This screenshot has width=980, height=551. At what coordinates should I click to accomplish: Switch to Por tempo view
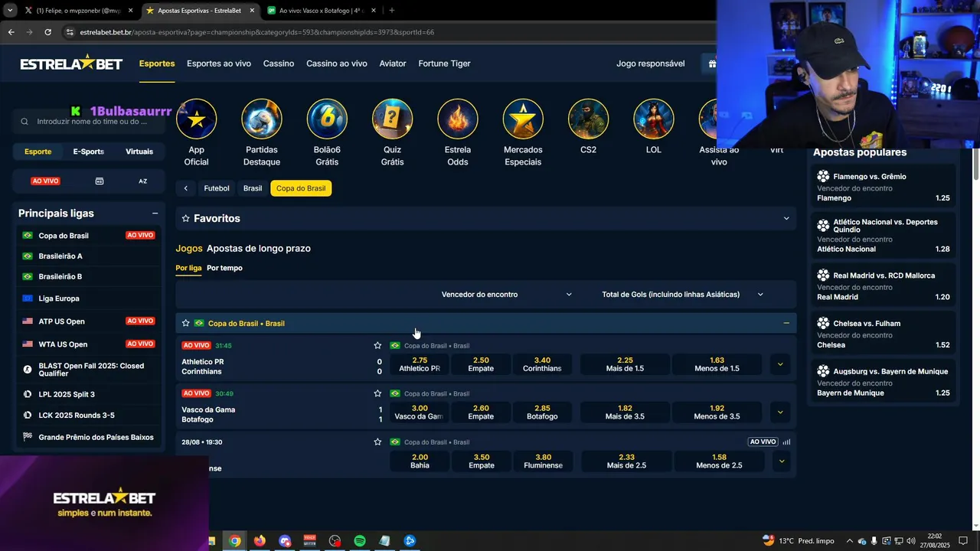coord(224,269)
